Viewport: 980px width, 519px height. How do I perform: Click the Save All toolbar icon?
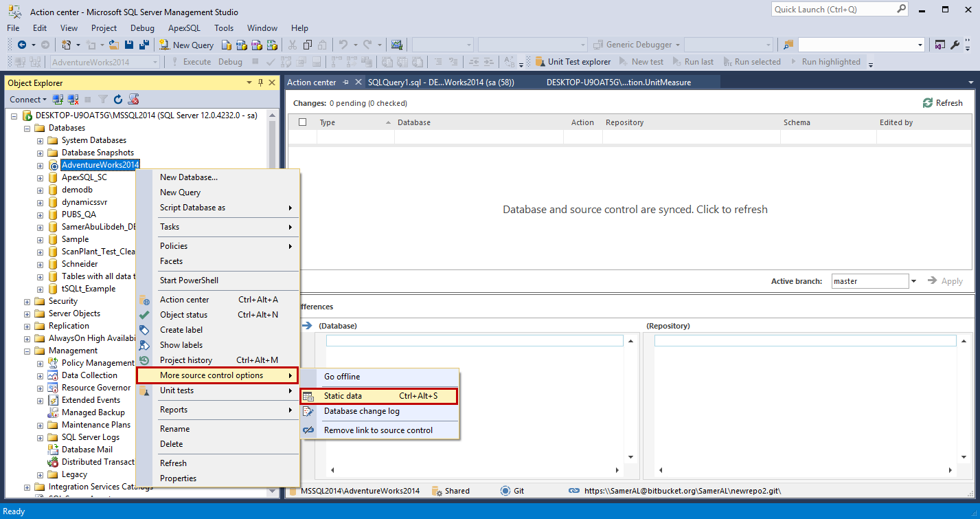[x=144, y=45]
